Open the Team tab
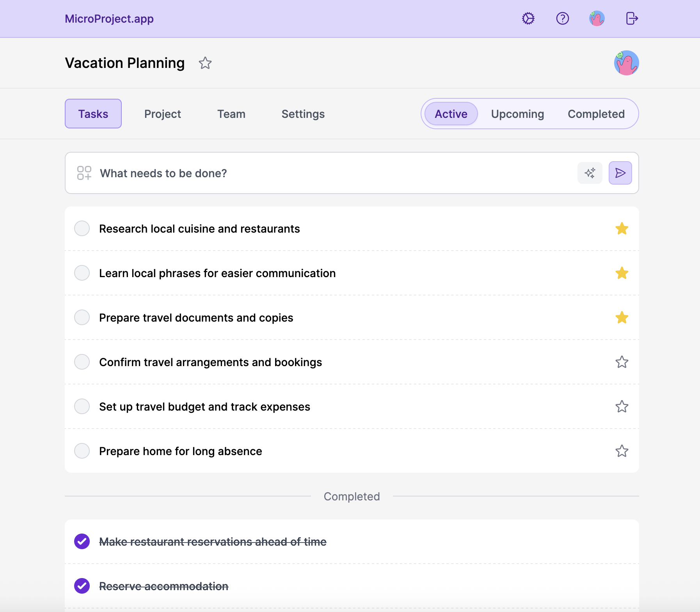Viewport: 700px width, 612px height. click(231, 114)
